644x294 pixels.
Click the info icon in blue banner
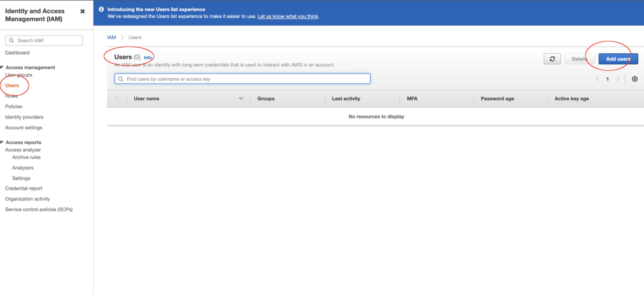click(101, 9)
